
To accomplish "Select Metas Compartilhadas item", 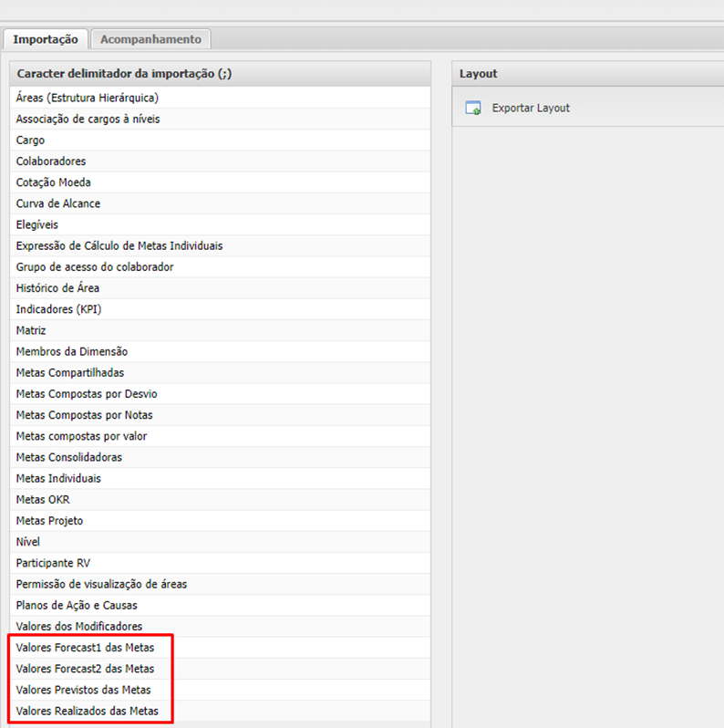I will 70,372.
